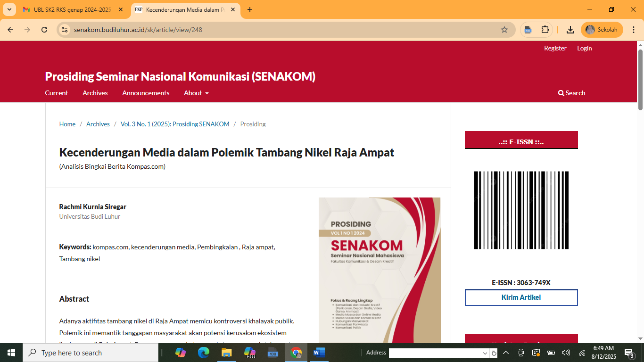
Task: Click the site information icon in address bar
Action: [x=65, y=30]
